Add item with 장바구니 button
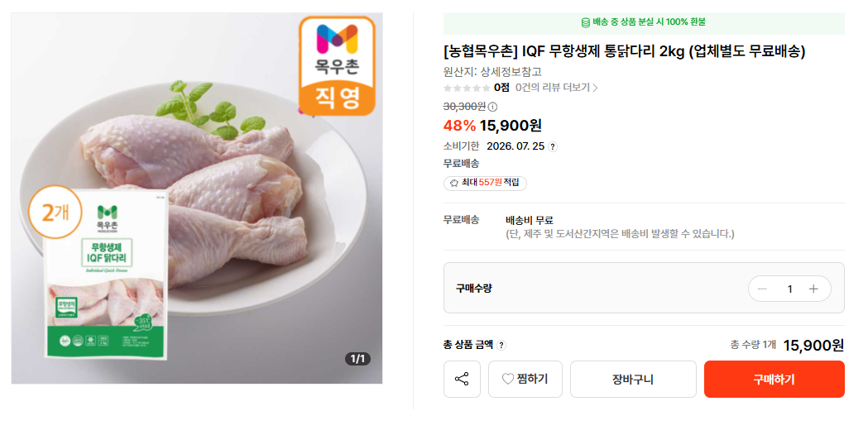The width and height of the screenshot is (868, 430). click(x=633, y=379)
